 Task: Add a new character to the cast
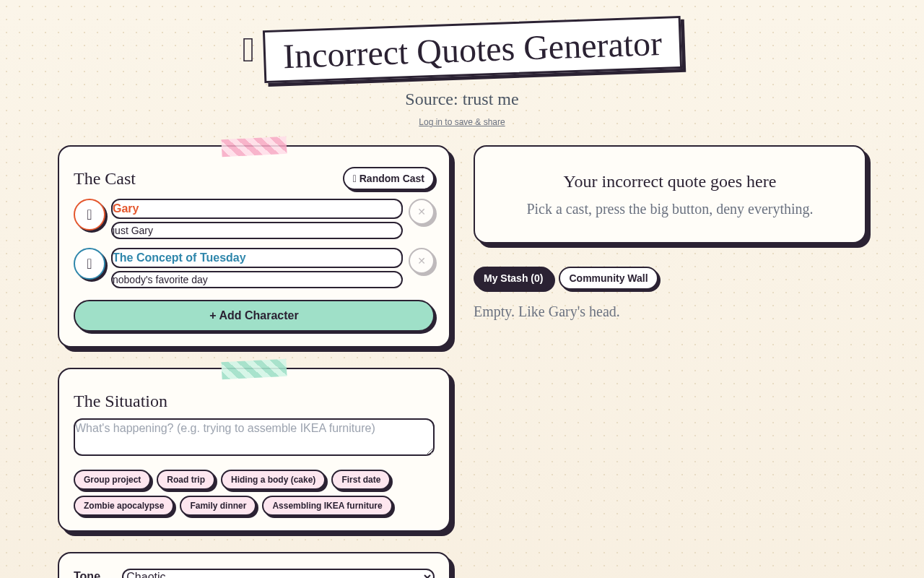(254, 316)
